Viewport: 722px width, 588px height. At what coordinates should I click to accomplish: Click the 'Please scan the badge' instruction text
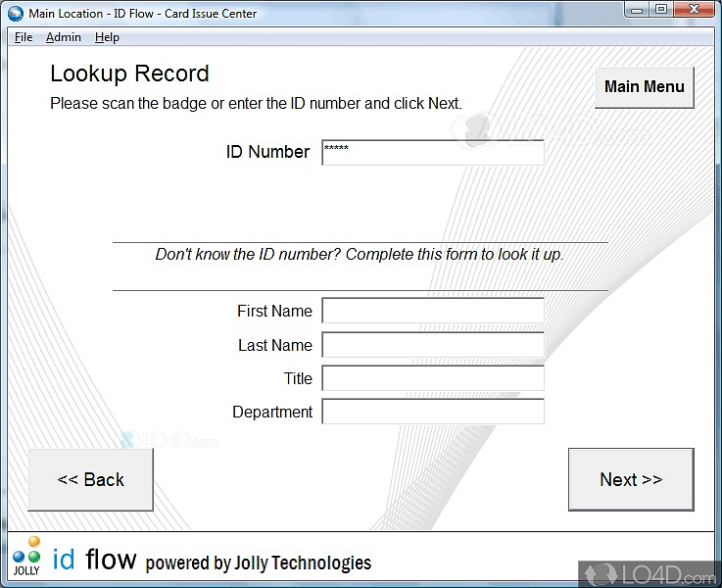point(256,104)
